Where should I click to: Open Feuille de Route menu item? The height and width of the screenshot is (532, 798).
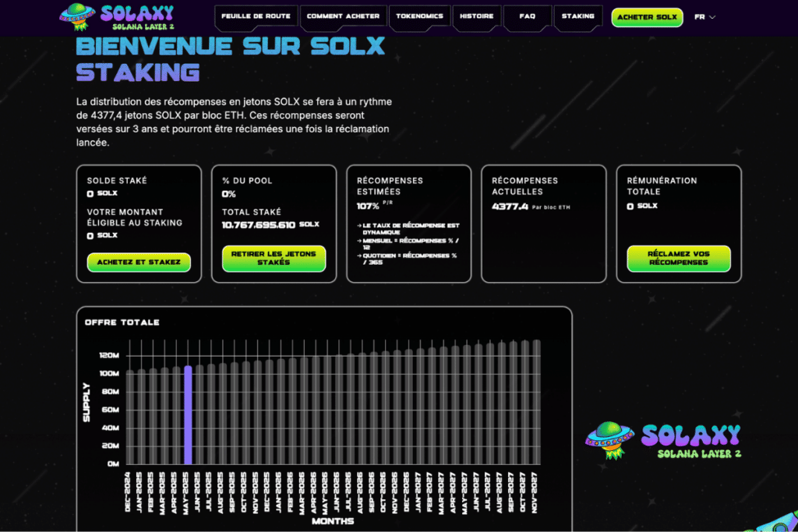click(x=256, y=16)
